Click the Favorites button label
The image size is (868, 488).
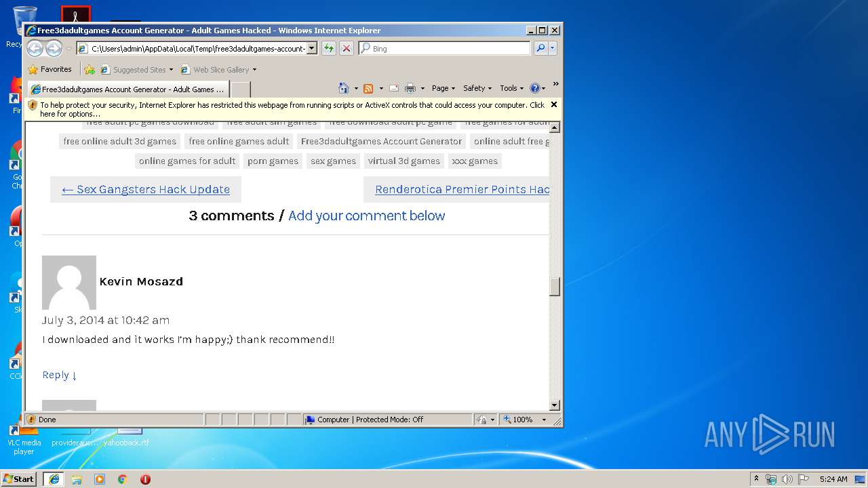pyautogui.click(x=56, y=69)
